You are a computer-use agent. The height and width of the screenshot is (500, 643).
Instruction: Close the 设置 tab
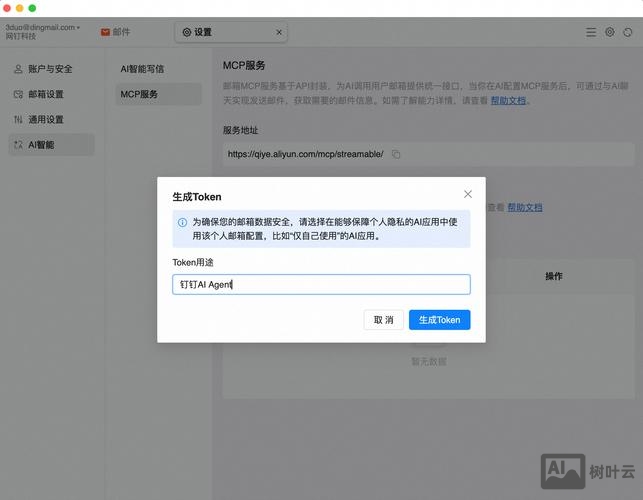[x=279, y=32]
